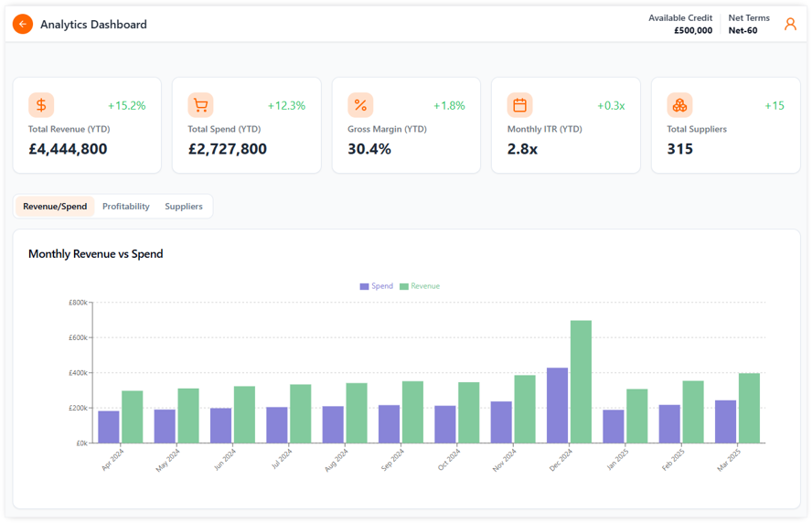Image resolution: width=812 pixels, height=523 pixels.
Task: Switch to the Profitability tab
Action: tap(126, 207)
